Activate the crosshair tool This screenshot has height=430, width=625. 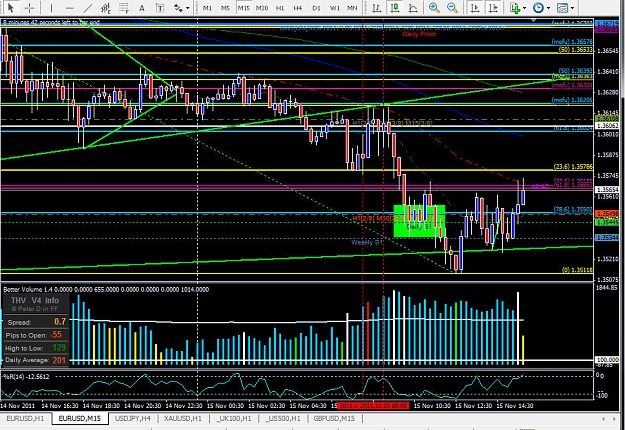point(29,8)
